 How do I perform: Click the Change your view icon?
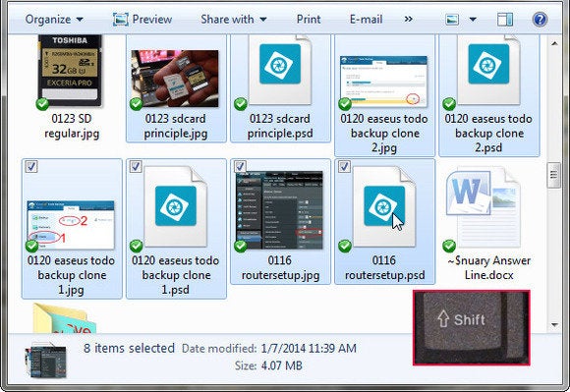pos(452,20)
